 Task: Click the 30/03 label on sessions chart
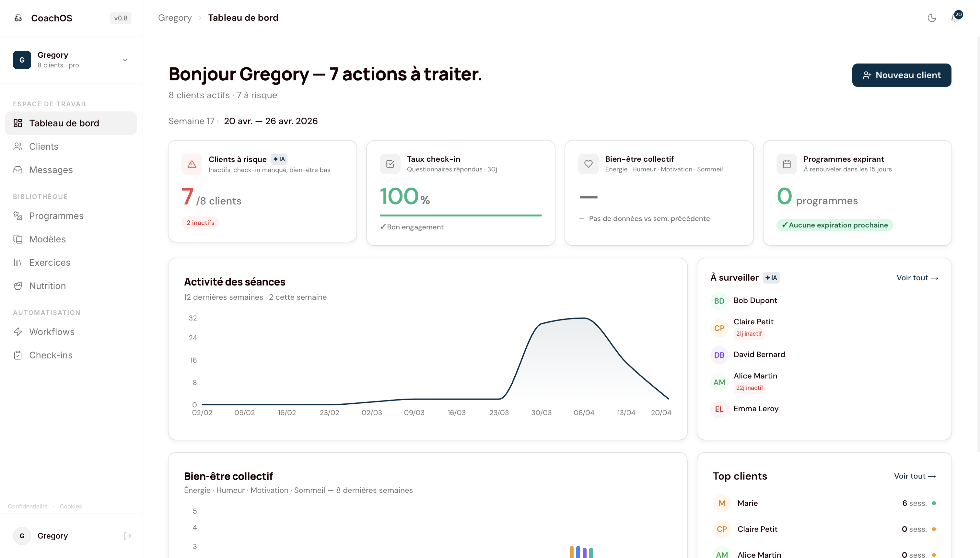pos(541,413)
